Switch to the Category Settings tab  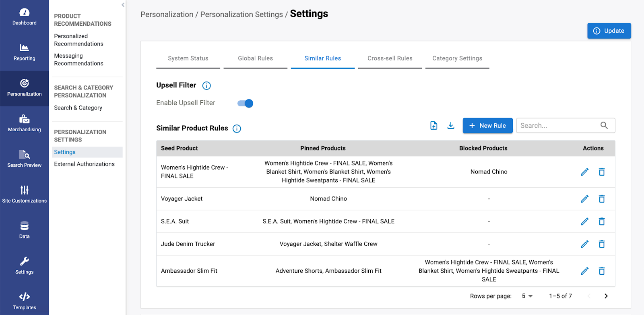click(457, 59)
